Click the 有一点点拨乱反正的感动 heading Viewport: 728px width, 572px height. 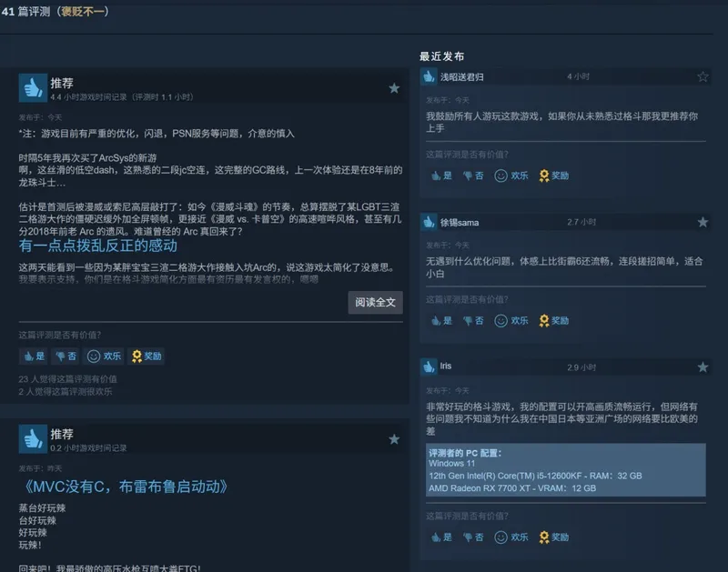tap(98, 246)
